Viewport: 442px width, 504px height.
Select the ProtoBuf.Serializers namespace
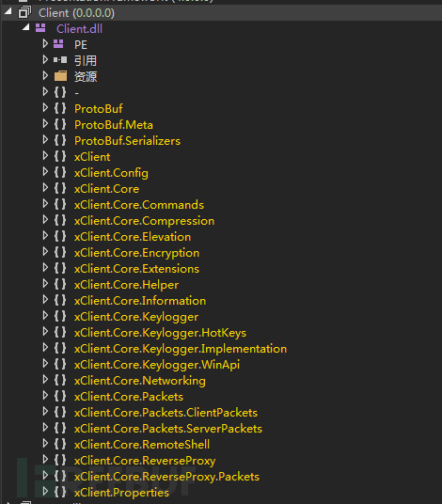(x=127, y=141)
